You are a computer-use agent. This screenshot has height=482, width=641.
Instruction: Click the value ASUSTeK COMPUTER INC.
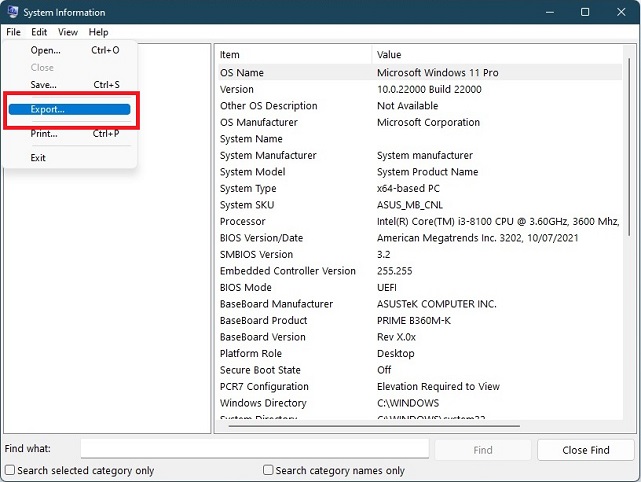(x=437, y=304)
